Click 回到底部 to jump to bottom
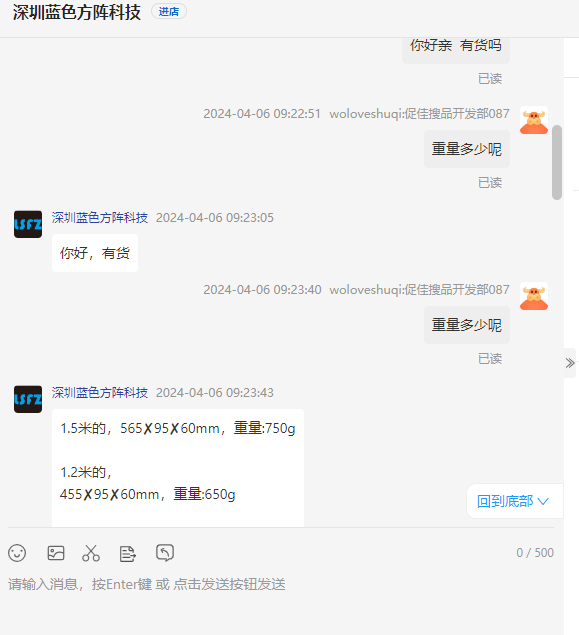The image size is (579, 635). coord(513,501)
